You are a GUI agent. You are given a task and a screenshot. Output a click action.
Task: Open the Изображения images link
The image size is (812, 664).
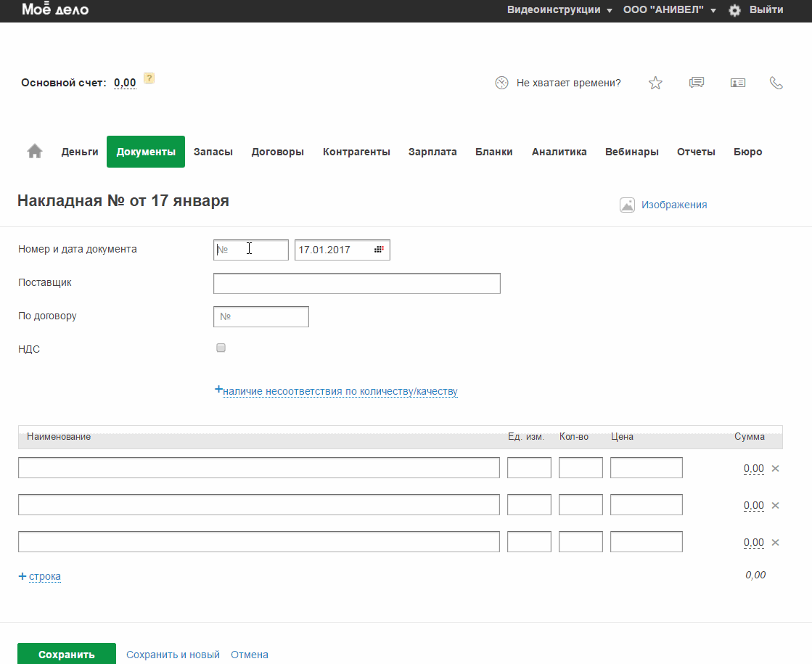(673, 205)
